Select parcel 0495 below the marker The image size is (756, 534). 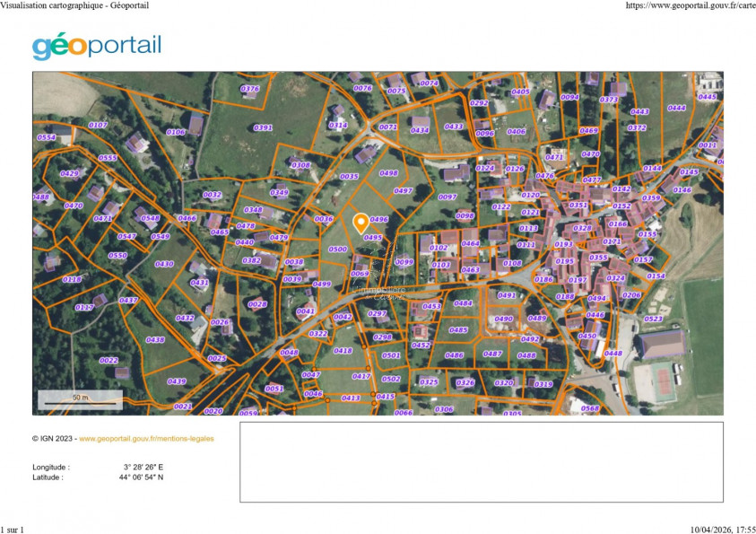click(372, 238)
